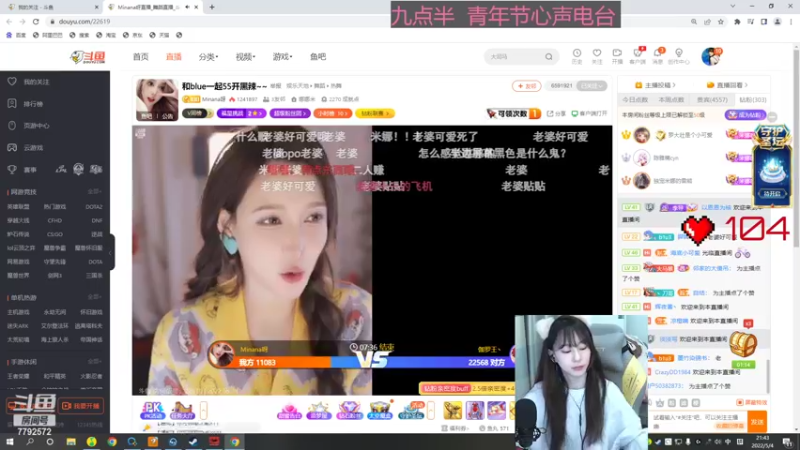Open 排行榜 ranking in left sidebar

click(x=26, y=104)
